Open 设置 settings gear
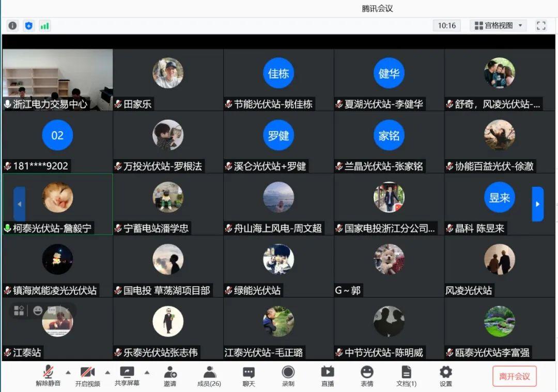This screenshot has width=558, height=392. (445, 376)
